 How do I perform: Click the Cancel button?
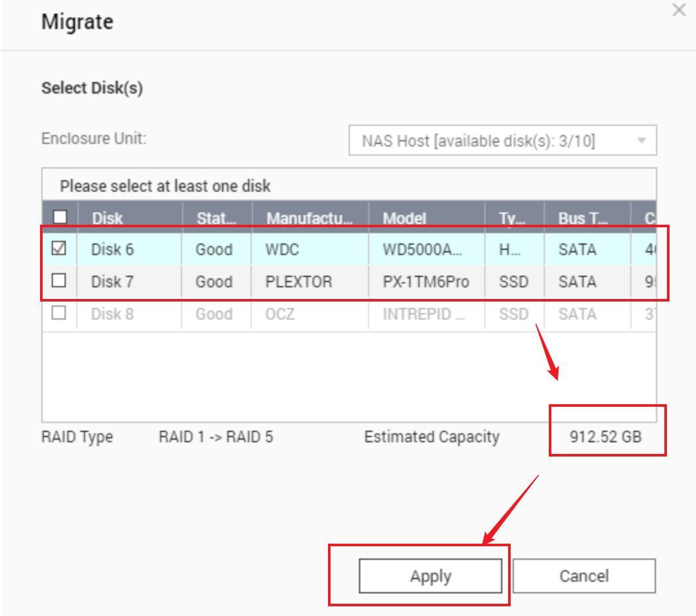[584, 576]
